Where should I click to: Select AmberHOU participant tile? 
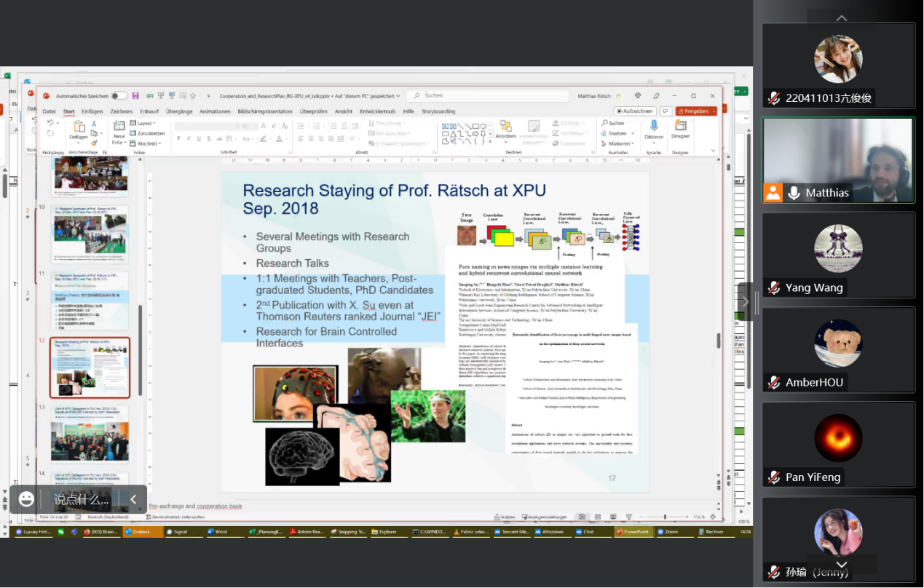click(838, 350)
